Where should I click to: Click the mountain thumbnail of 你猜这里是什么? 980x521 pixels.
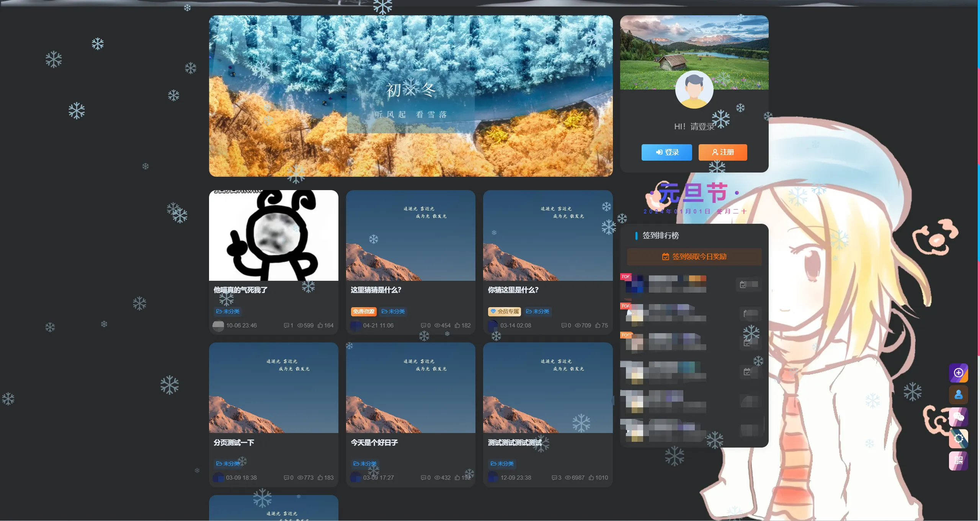coord(548,236)
